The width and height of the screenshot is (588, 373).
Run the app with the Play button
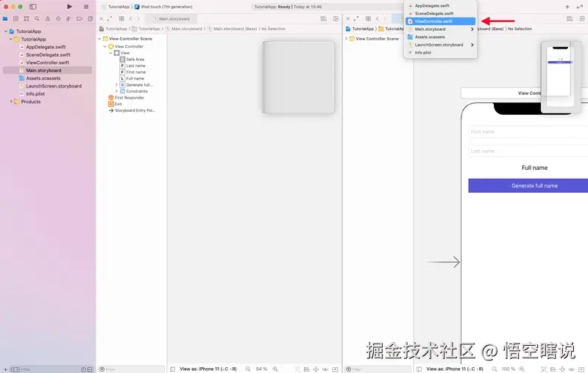tap(69, 7)
